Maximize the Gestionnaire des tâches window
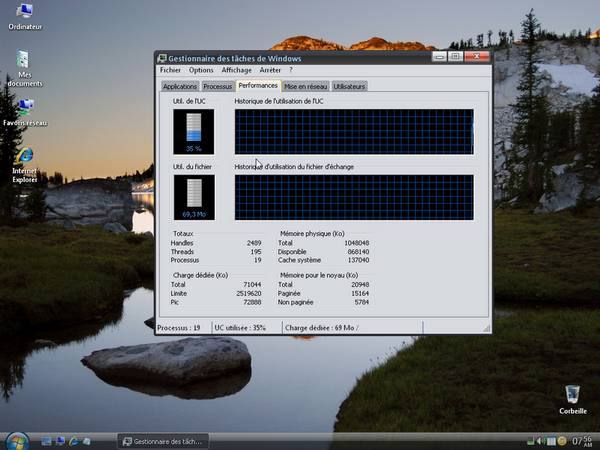Screen dimensions: 600x450 pos(455,57)
